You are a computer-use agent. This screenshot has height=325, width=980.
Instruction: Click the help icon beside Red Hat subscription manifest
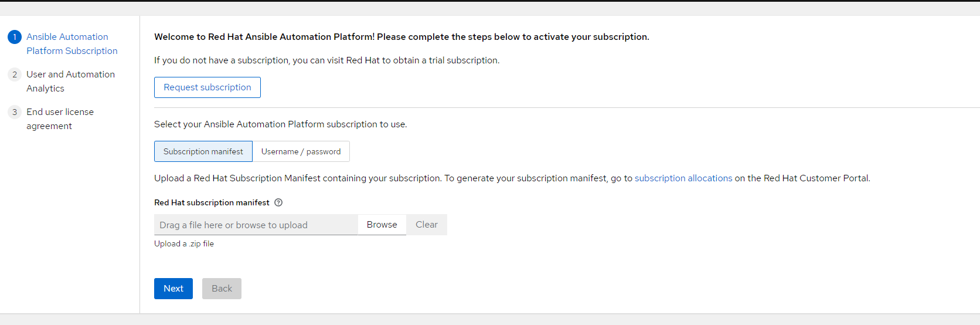pyautogui.click(x=278, y=202)
